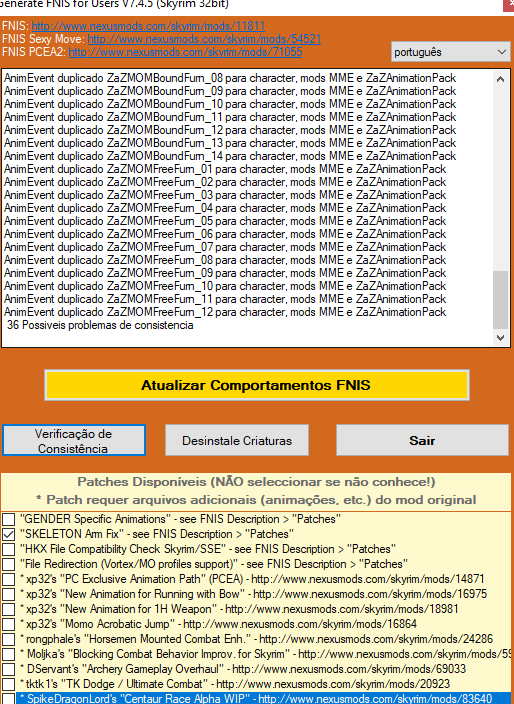Click log line ZaZMOMFreeFum_11

pos(225,299)
